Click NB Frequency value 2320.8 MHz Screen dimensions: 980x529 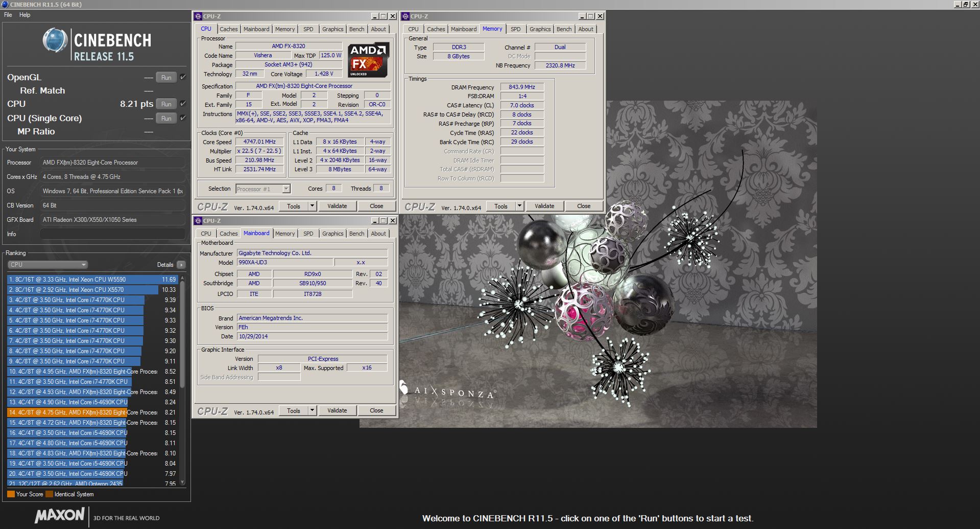coord(560,65)
